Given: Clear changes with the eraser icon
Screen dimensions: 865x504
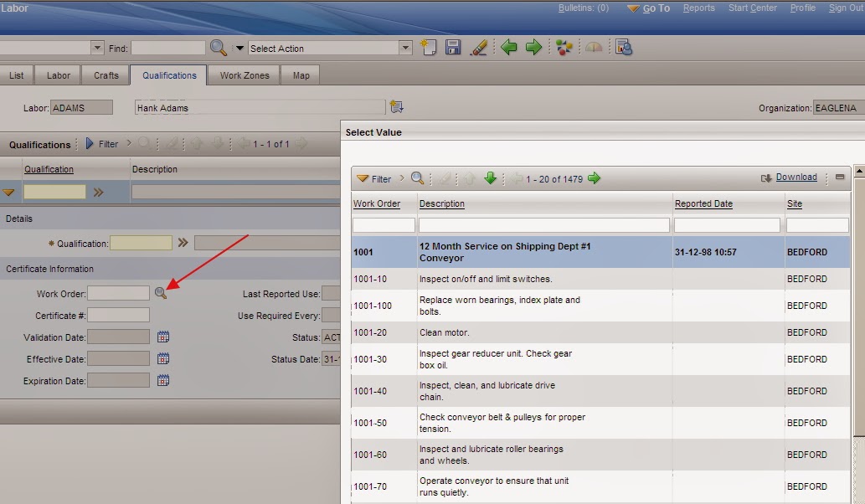Looking at the screenshot, I should 479,47.
